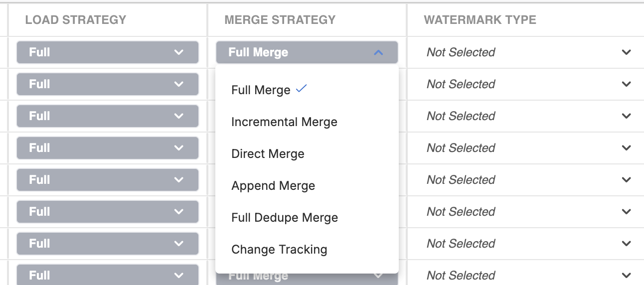Expand third row Load Strategy dropdown
Image resolution: width=644 pixels, height=285 pixels.
(x=107, y=116)
